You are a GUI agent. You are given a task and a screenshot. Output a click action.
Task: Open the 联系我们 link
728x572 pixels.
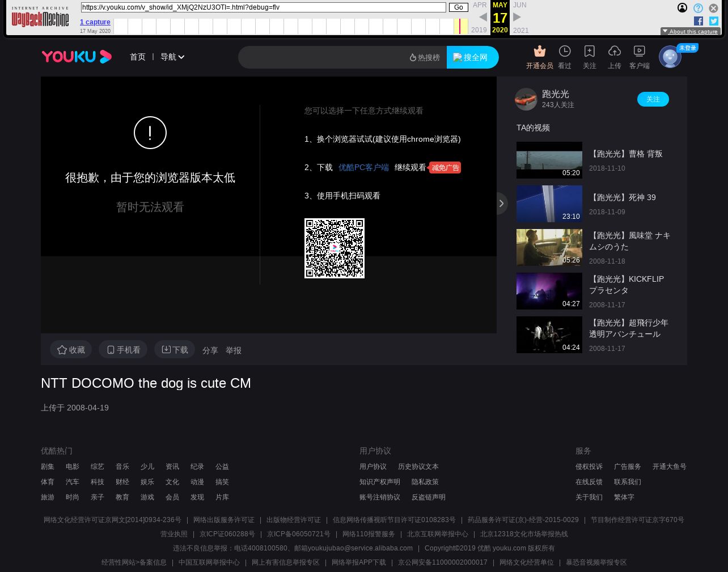(628, 482)
